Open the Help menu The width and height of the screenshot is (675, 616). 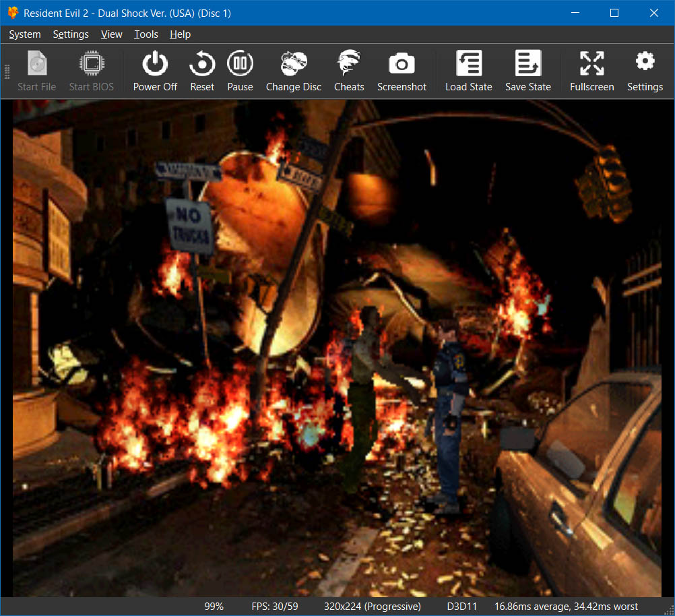[180, 34]
